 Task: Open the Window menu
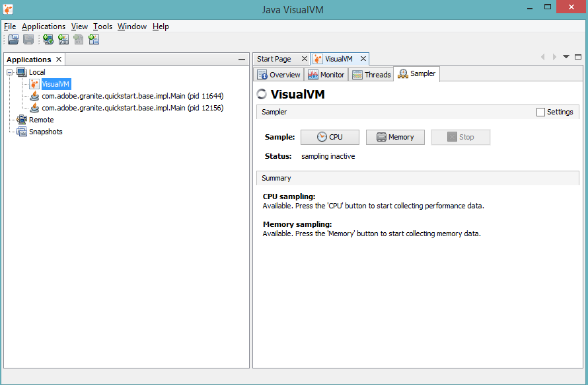point(132,26)
